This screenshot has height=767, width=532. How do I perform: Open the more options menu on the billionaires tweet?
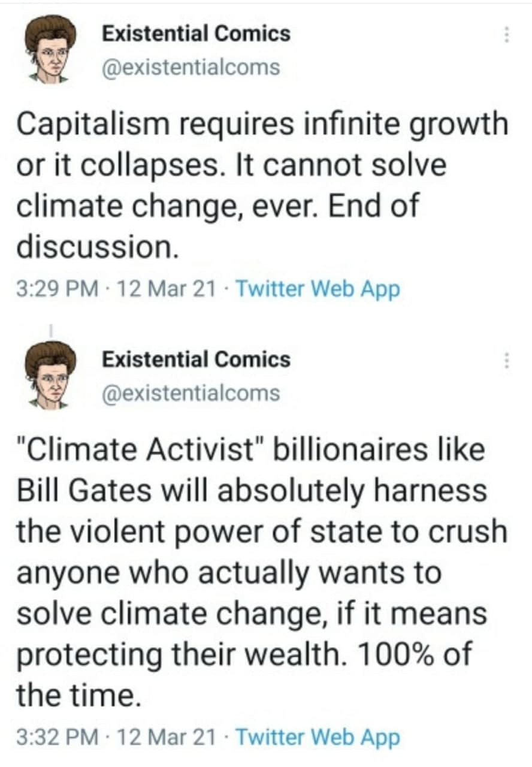pos(507,361)
